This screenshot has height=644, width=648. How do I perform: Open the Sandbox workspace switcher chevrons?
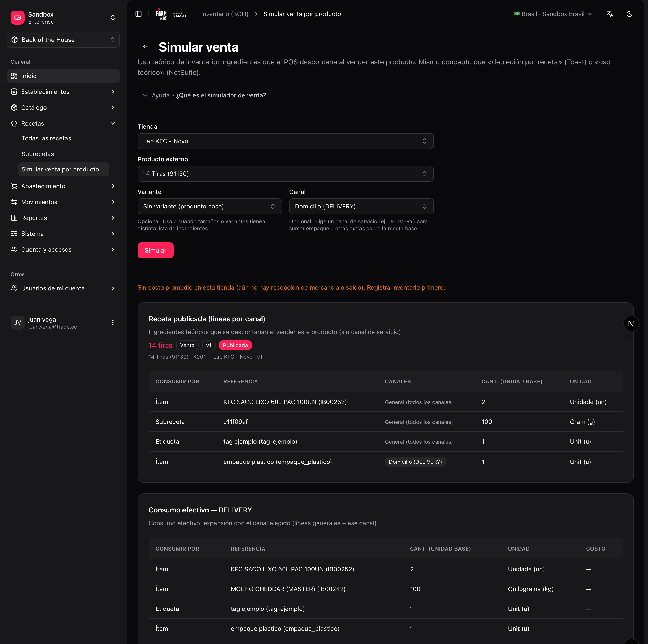click(x=113, y=17)
